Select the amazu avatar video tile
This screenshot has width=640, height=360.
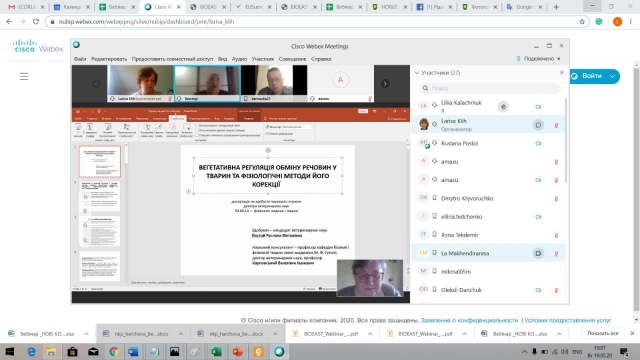[x=340, y=83]
